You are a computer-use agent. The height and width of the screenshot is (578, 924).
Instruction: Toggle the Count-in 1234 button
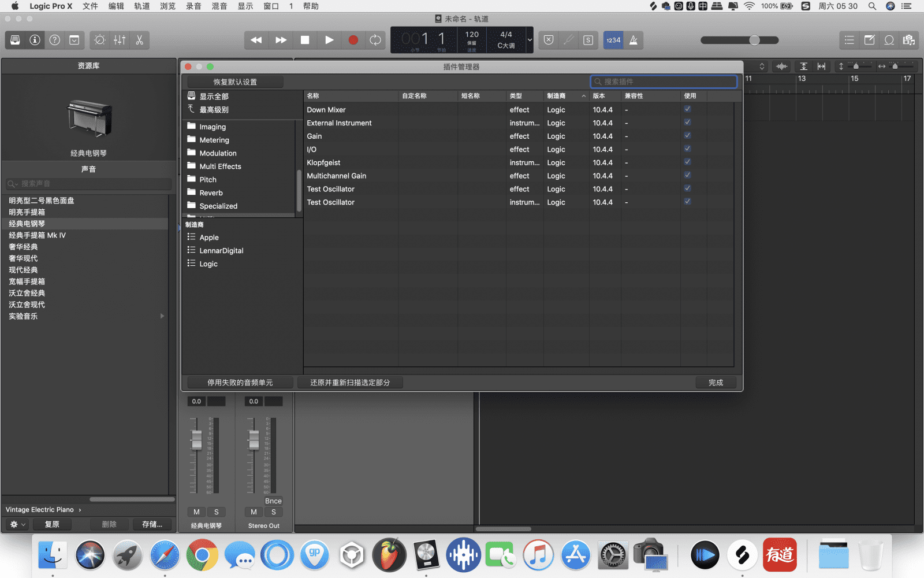pyautogui.click(x=613, y=40)
